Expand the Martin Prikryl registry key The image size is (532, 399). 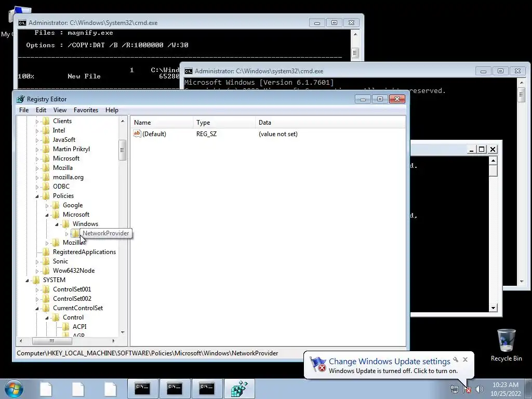[x=37, y=149]
